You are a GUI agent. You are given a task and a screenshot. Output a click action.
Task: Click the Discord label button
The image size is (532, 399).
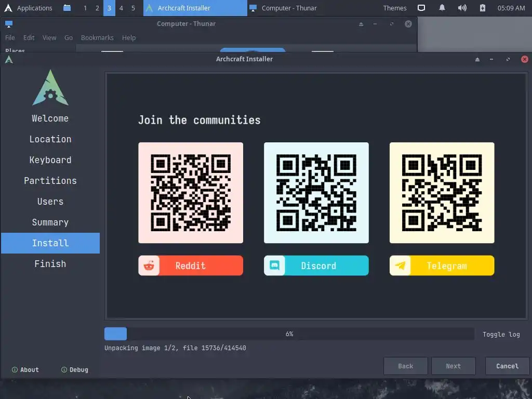(x=316, y=265)
